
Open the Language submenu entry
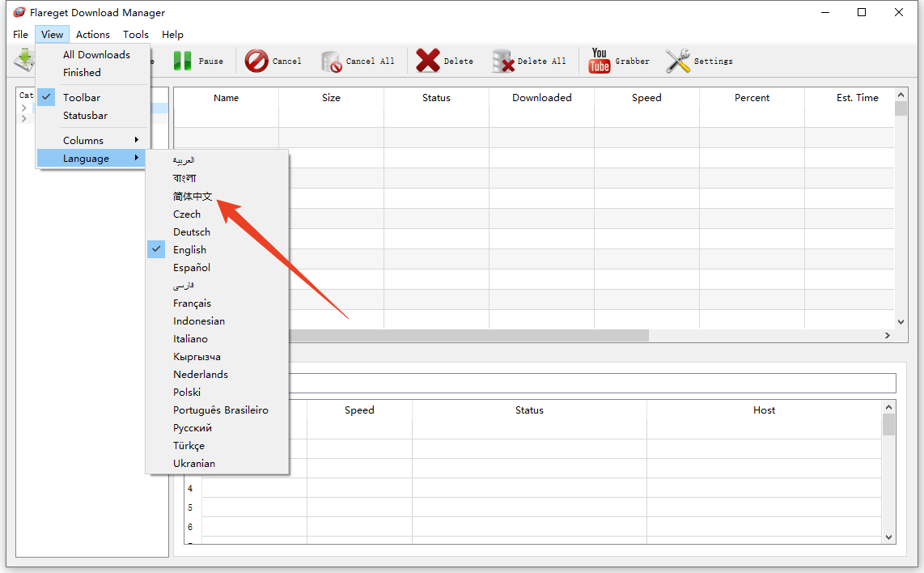(91, 158)
